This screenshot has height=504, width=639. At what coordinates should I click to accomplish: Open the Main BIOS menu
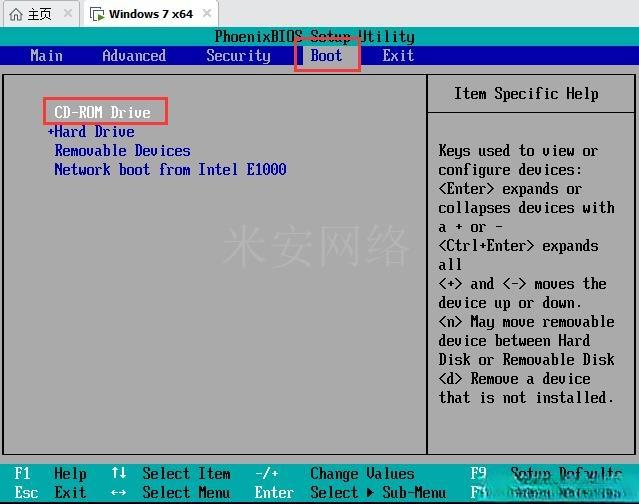tap(46, 55)
